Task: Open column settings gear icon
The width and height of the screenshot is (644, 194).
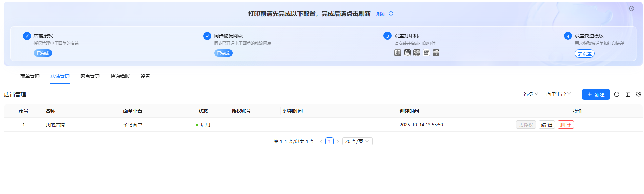Action: tap(638, 94)
